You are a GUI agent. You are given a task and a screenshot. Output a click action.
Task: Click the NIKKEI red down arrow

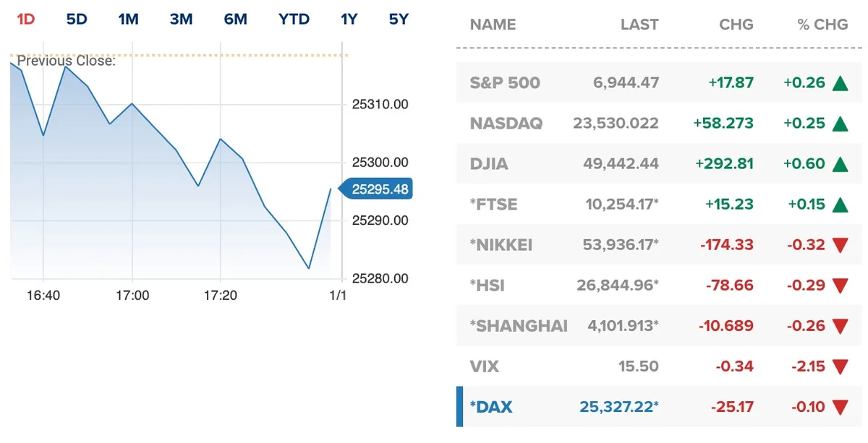click(x=840, y=244)
